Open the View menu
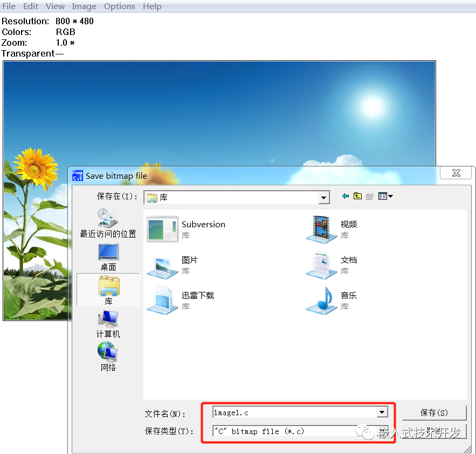The width and height of the screenshot is (476, 454). (55, 6)
